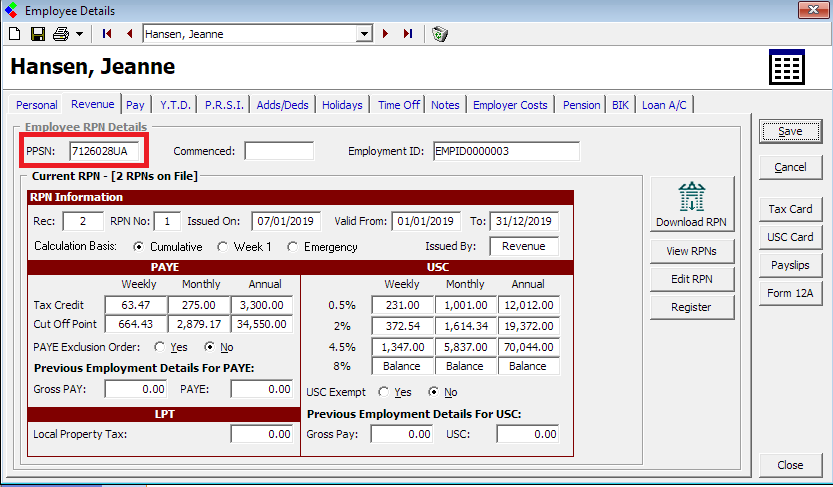Go to first employee record arrow
This screenshot has height=487, width=833.
tap(108, 34)
